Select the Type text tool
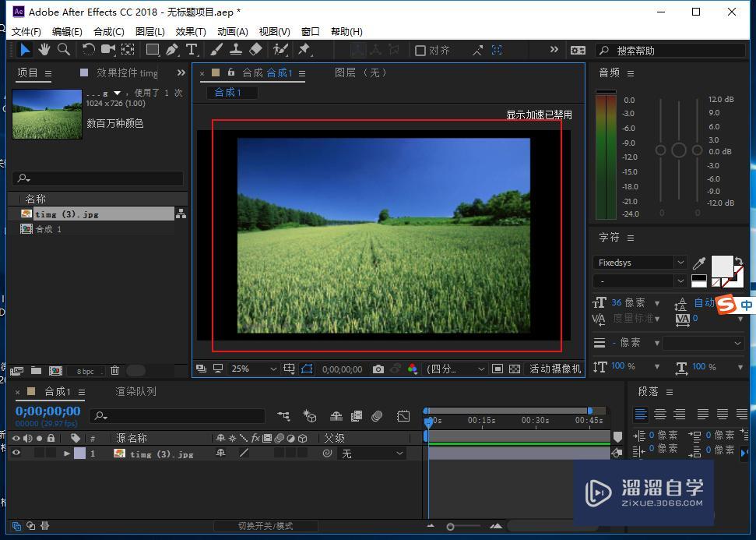756x540 pixels. pyautogui.click(x=192, y=50)
